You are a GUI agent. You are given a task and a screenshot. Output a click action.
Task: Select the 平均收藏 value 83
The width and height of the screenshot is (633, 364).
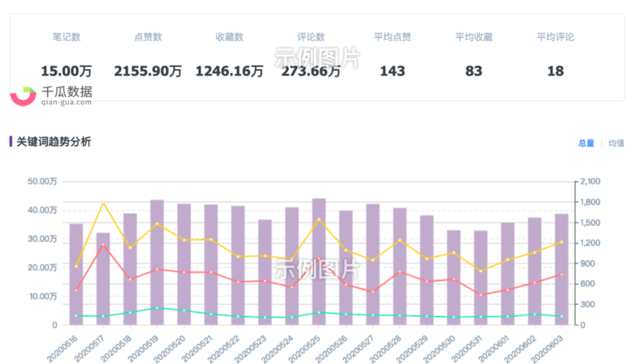point(474,71)
